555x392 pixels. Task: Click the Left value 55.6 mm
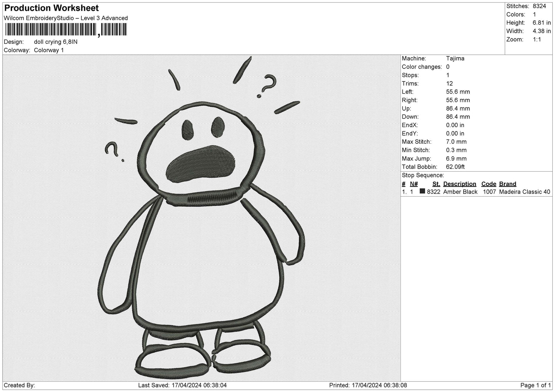pyautogui.click(x=458, y=92)
